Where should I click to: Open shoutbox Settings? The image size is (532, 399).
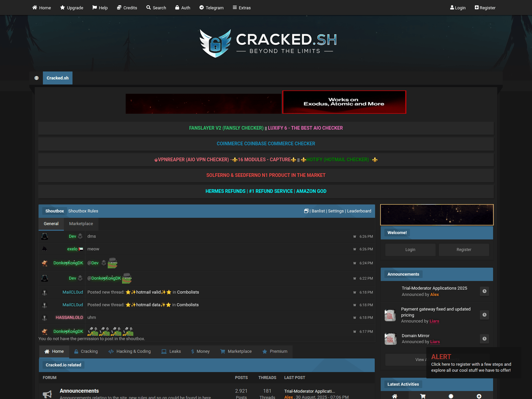tap(336, 211)
